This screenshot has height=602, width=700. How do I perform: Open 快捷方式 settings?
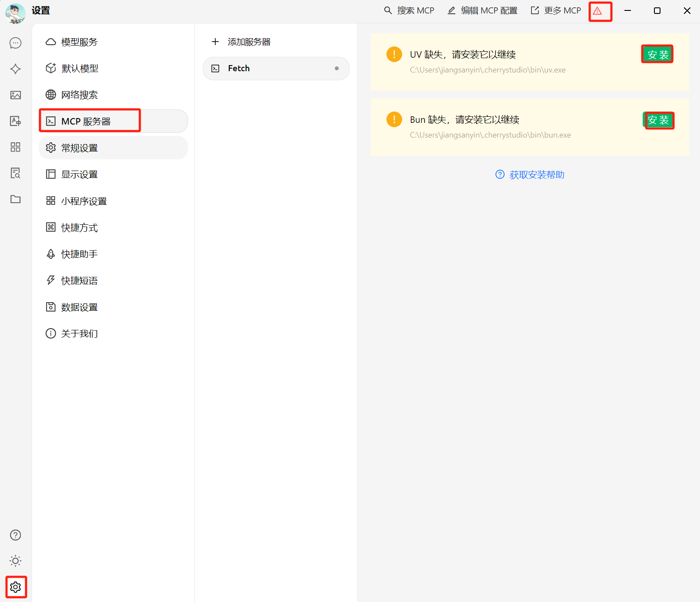coord(113,227)
